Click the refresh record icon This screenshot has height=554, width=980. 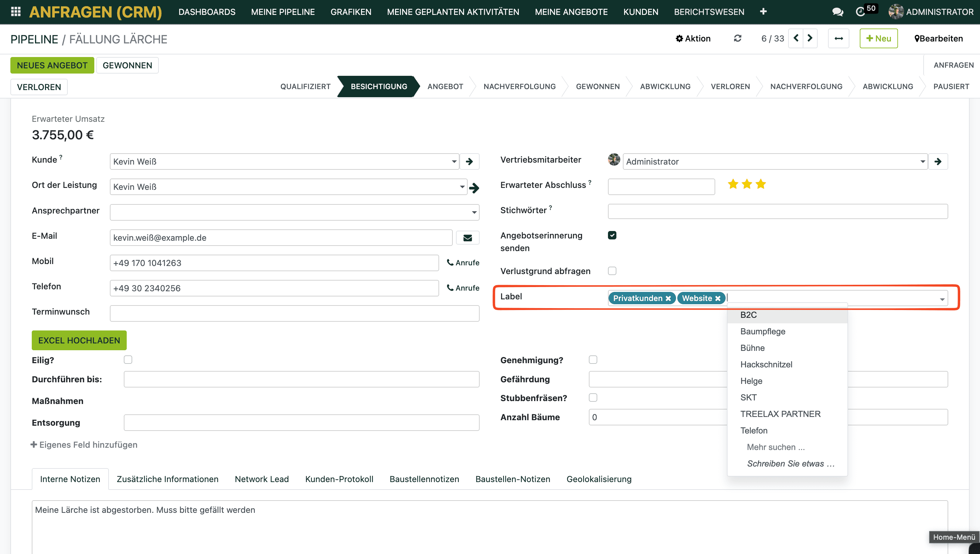(737, 39)
